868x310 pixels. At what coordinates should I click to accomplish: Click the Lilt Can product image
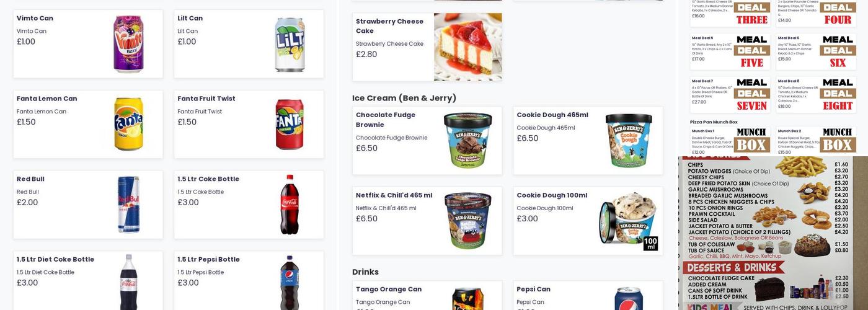click(290, 44)
